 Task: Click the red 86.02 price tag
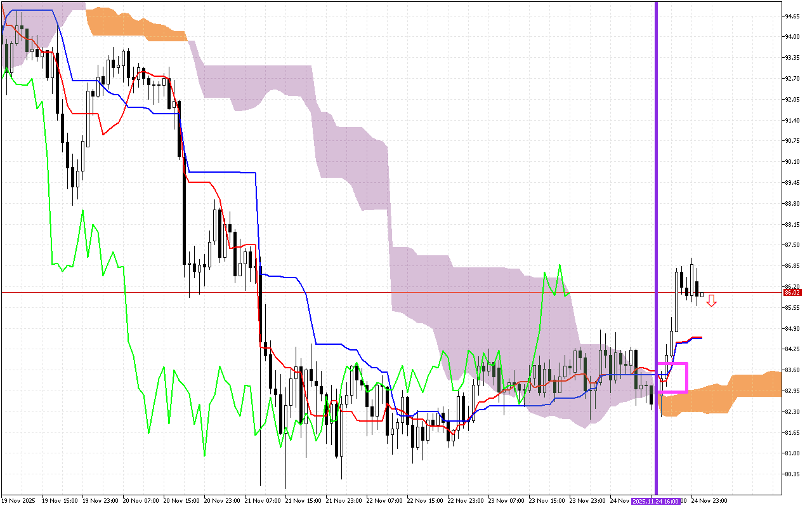791,293
